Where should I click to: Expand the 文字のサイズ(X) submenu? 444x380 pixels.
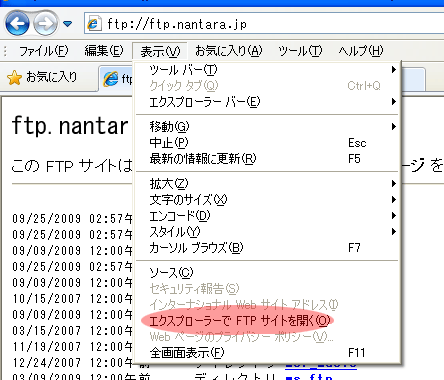267,200
